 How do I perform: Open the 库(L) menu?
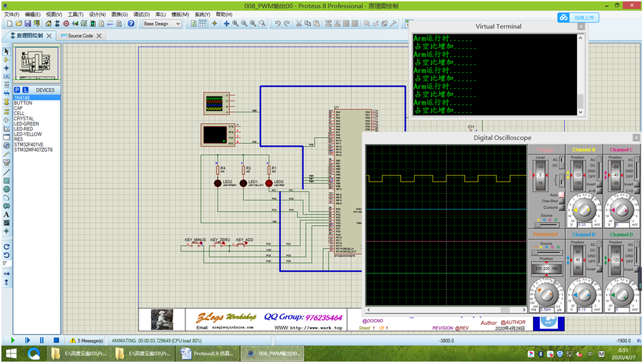[x=160, y=14]
